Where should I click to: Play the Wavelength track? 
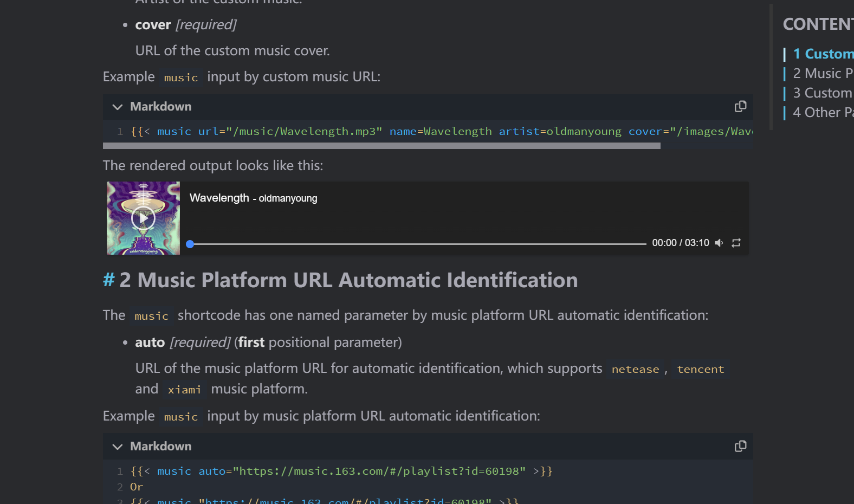coord(143,218)
